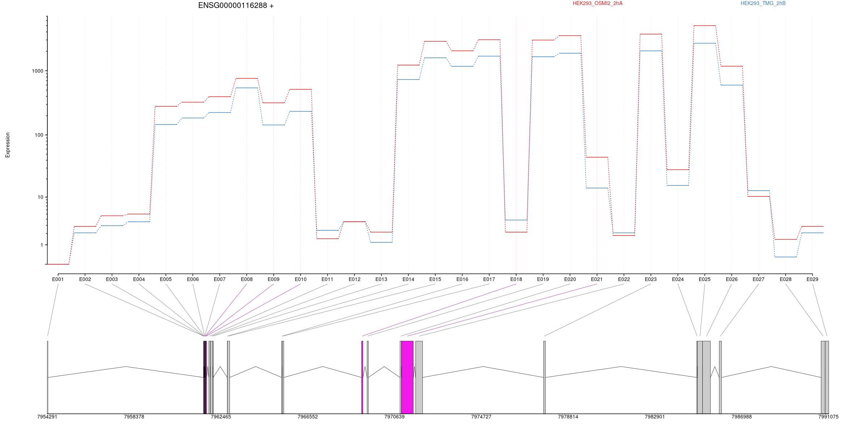Screen dimensions: 868x434
Task: Click genomic coordinate 7986988
Action: 742,417
